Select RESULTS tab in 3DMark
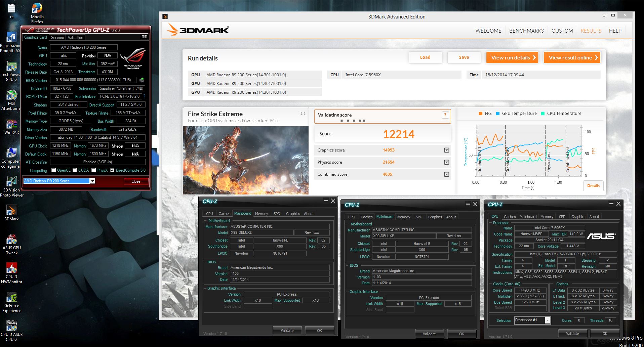The width and height of the screenshot is (644, 347). [591, 31]
